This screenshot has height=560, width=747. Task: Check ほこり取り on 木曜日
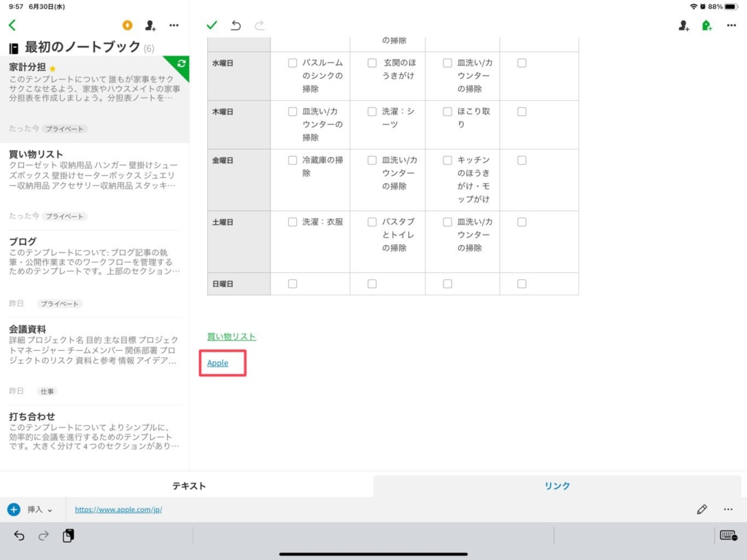447,112
